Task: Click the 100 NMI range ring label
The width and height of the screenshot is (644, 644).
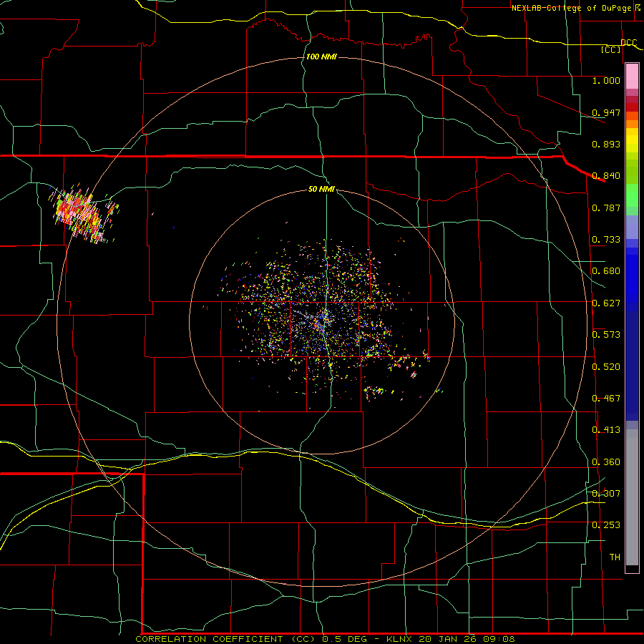Action: 321,57
